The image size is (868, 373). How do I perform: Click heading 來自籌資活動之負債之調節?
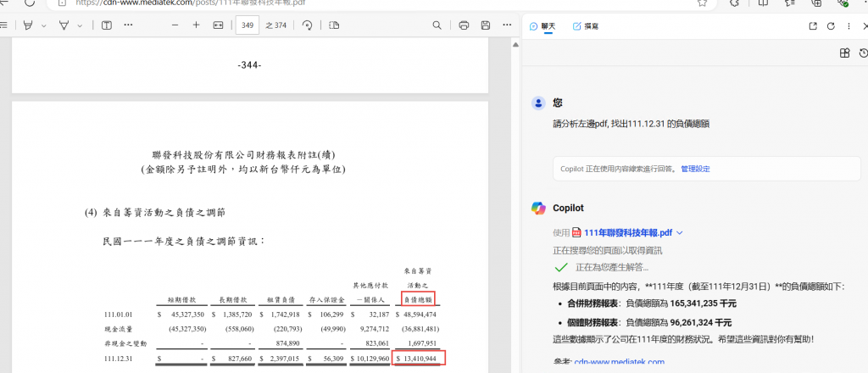[164, 213]
